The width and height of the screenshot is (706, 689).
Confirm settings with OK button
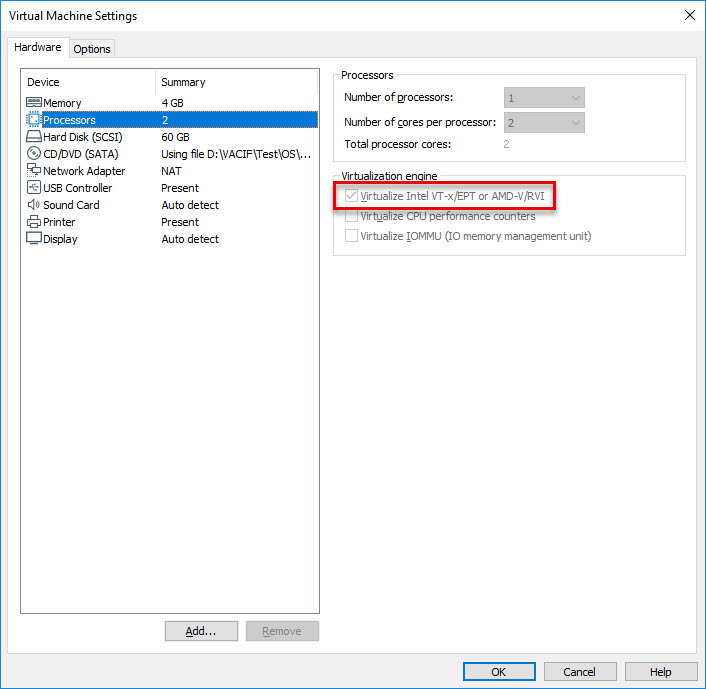click(x=499, y=672)
